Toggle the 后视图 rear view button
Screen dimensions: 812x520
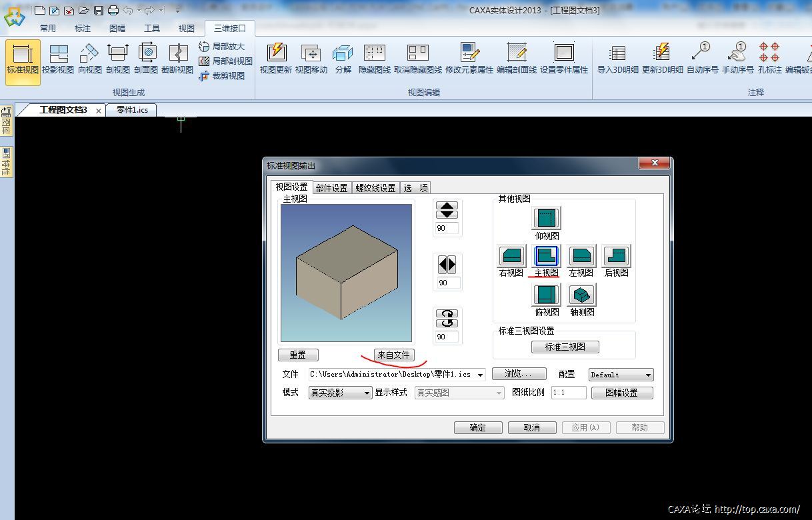coord(616,255)
